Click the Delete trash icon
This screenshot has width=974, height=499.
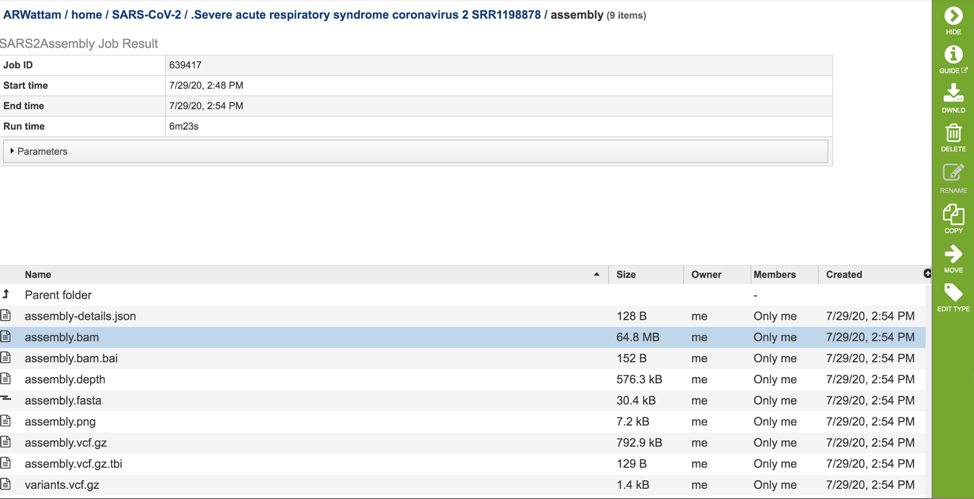point(952,134)
